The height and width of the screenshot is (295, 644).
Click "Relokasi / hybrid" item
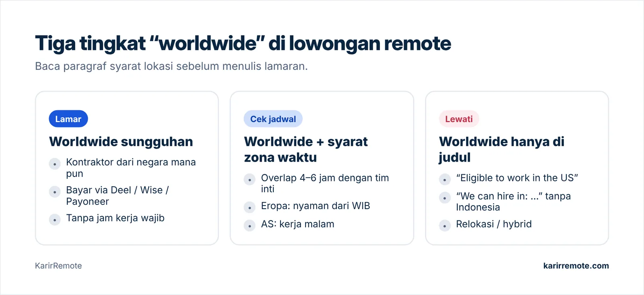coord(494,224)
